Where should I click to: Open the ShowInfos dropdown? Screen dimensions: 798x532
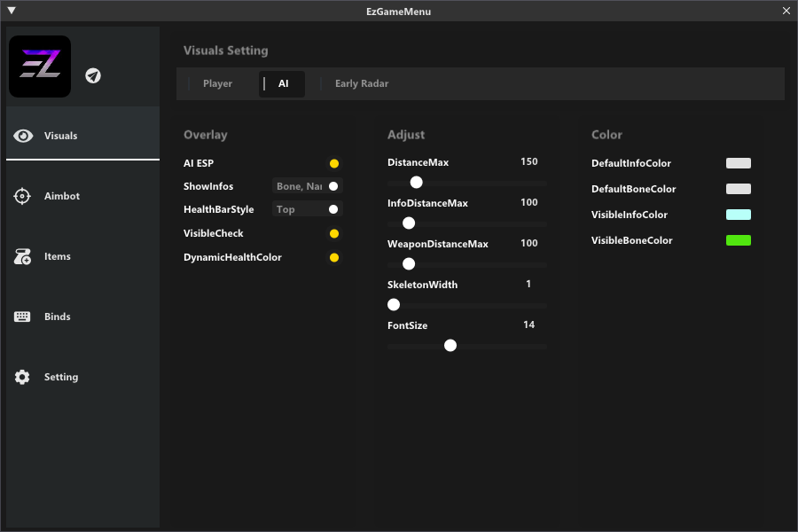point(308,186)
